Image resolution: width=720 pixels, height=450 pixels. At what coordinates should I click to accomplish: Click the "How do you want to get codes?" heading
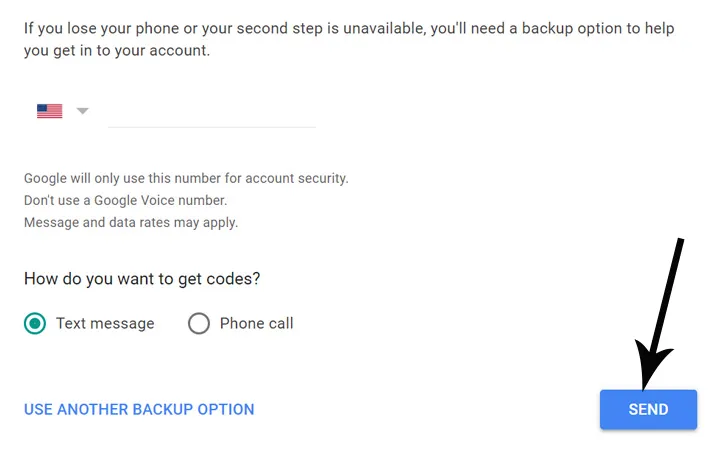[142, 279]
